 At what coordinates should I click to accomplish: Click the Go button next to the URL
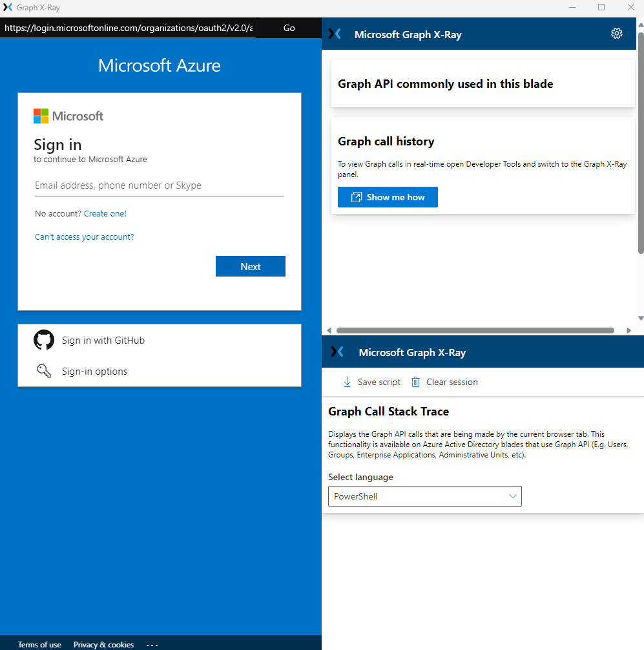tap(289, 28)
